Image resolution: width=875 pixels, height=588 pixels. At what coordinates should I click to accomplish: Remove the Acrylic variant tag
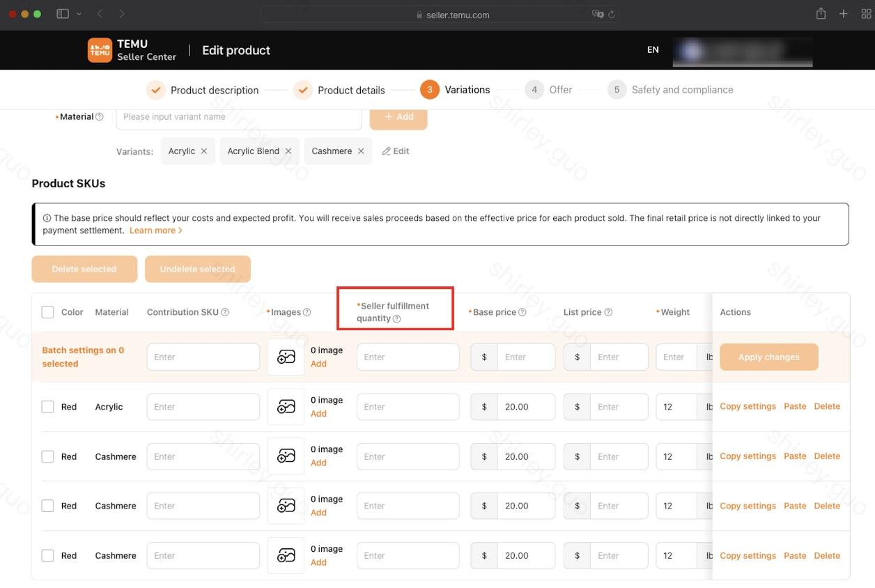pos(203,151)
